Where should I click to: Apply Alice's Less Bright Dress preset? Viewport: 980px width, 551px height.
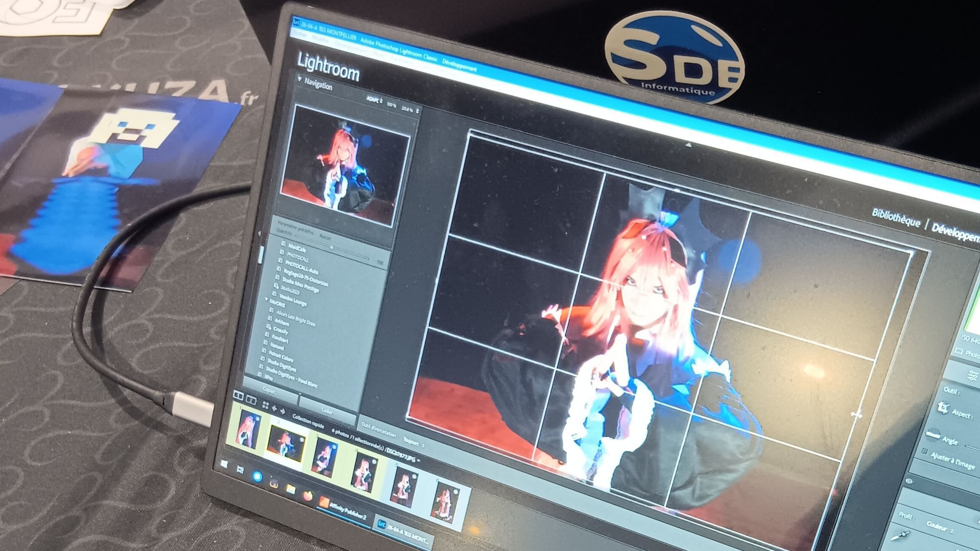[296, 318]
